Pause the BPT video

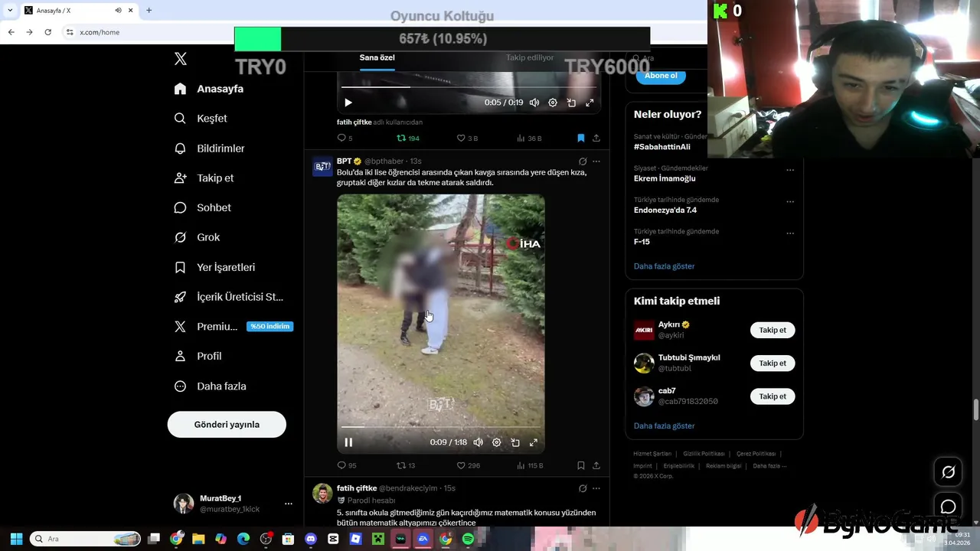pyautogui.click(x=348, y=442)
